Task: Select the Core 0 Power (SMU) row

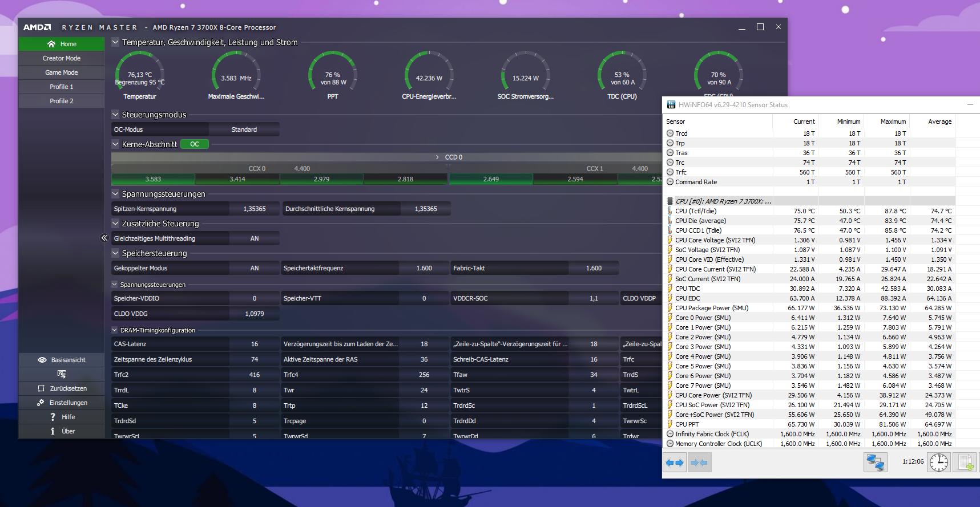Action: 809,318
